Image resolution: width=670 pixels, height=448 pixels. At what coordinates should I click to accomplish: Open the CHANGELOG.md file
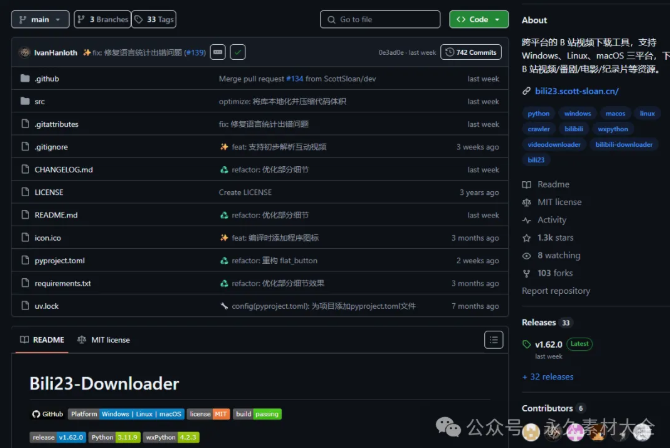click(64, 169)
